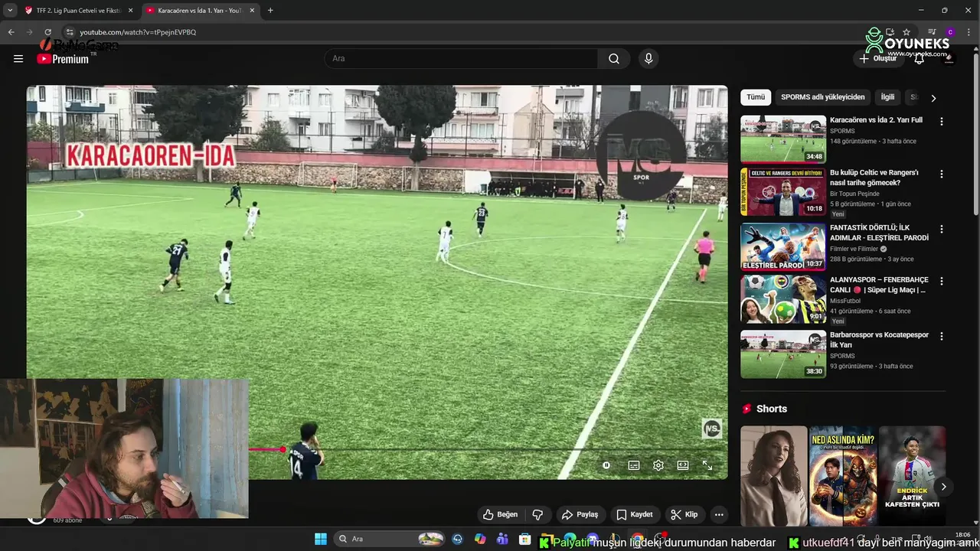This screenshot has height=551, width=980.
Task: Open the tab search dropdown arrow
Action: tap(10, 11)
